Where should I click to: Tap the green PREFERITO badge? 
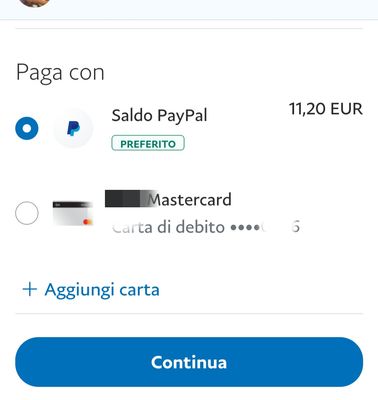tap(148, 143)
